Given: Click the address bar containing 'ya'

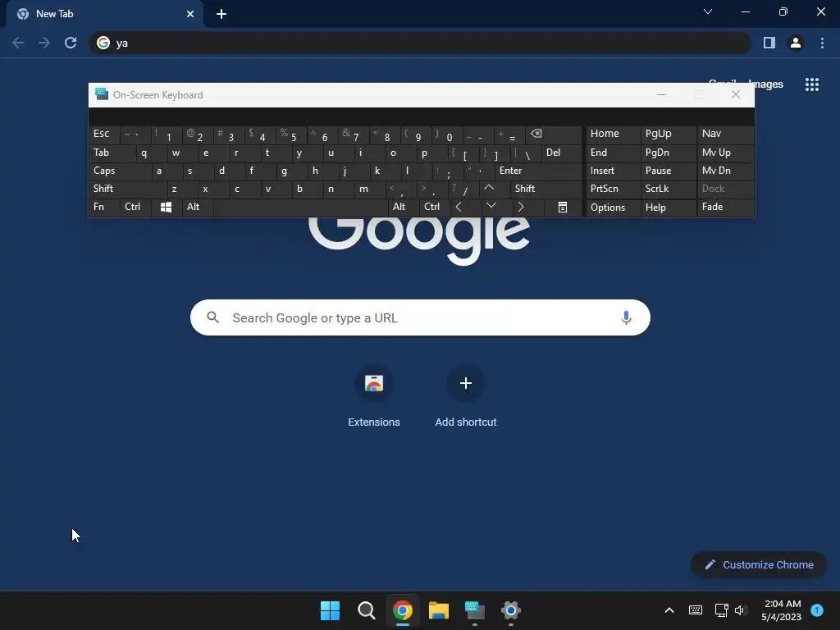Looking at the screenshot, I should coord(420,43).
